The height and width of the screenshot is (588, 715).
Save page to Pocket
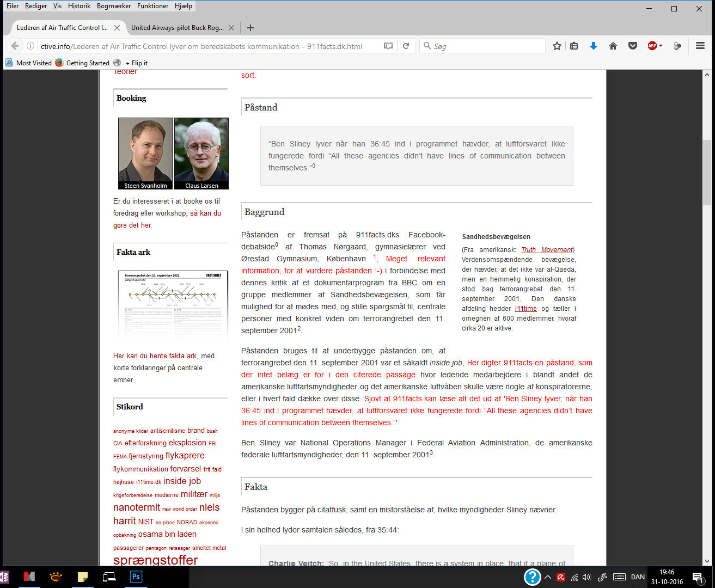tap(633, 46)
